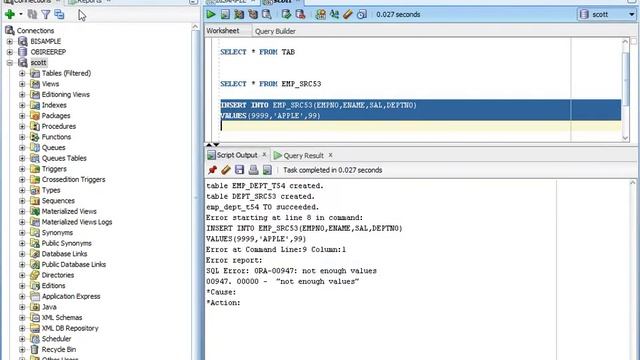The width and height of the screenshot is (640, 360).
Task: Click the Connections root node
Action: point(35,31)
